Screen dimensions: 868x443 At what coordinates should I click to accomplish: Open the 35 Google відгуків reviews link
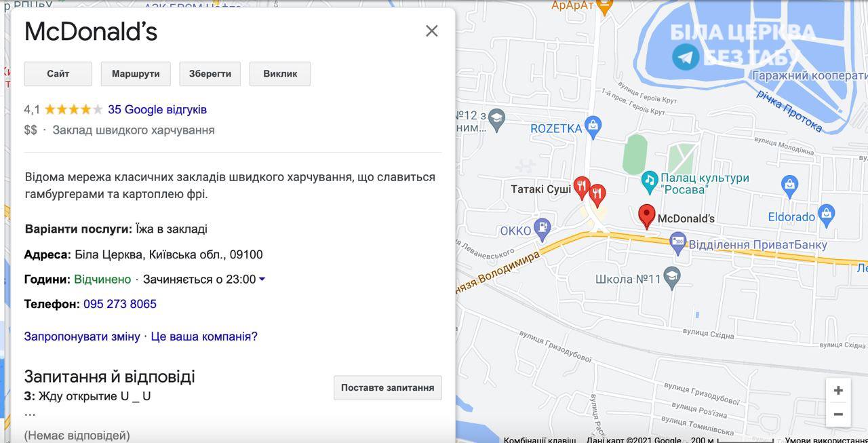157,109
